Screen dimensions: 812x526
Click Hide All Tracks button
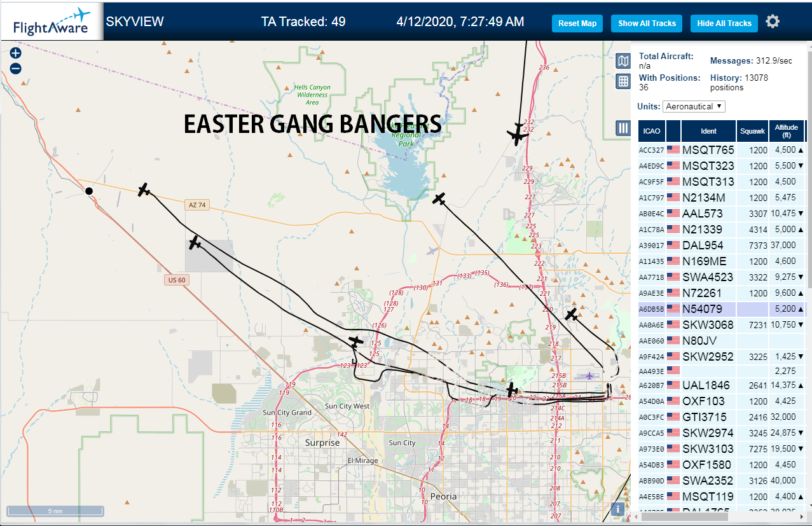[x=724, y=24]
